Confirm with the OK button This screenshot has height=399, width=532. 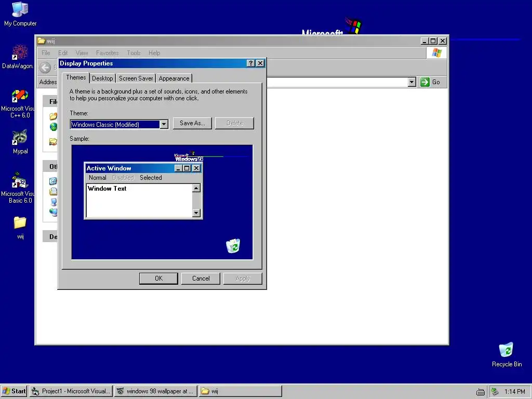pyautogui.click(x=158, y=278)
